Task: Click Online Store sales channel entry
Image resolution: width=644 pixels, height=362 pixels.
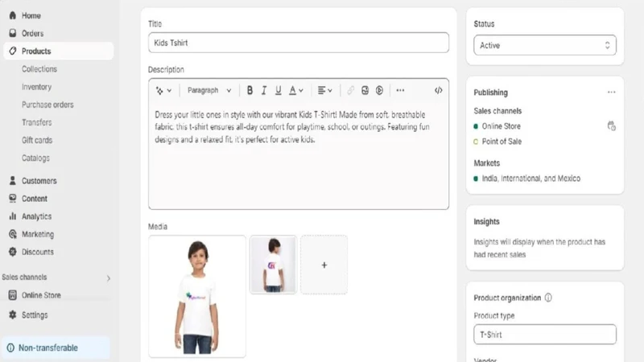Action: pyautogui.click(x=501, y=126)
